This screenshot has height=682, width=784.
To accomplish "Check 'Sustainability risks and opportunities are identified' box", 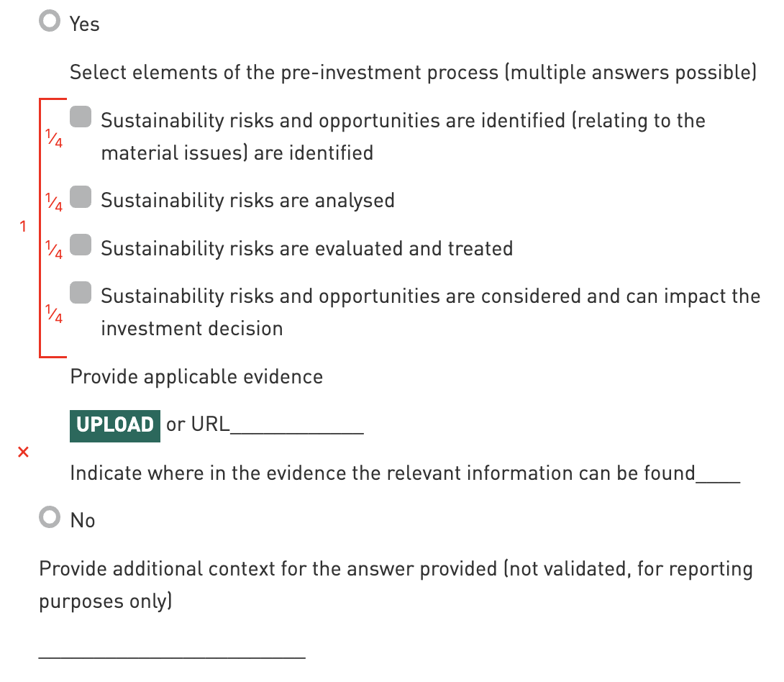I will click(81, 117).
